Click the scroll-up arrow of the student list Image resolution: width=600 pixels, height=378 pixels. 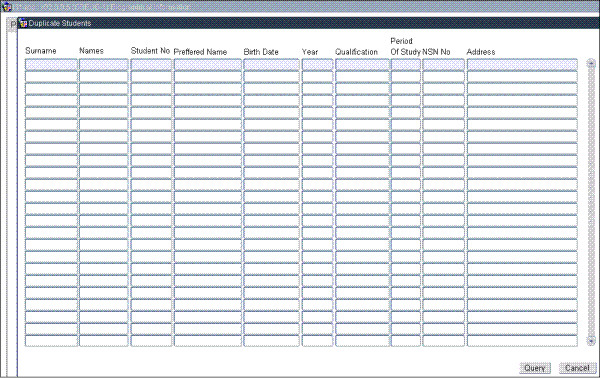coord(591,64)
